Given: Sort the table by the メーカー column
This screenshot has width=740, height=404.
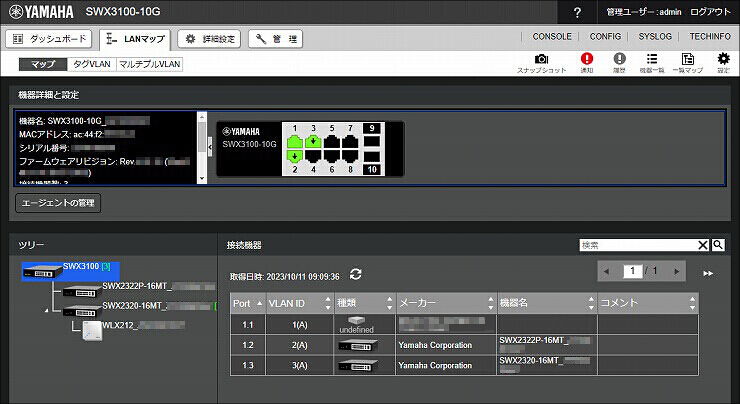Looking at the screenshot, I should click(446, 303).
